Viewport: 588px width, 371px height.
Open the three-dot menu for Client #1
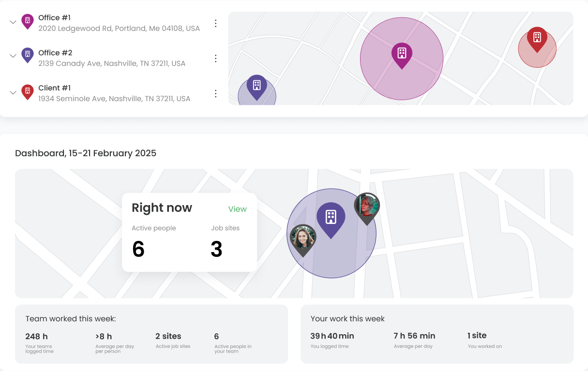pyautogui.click(x=216, y=93)
